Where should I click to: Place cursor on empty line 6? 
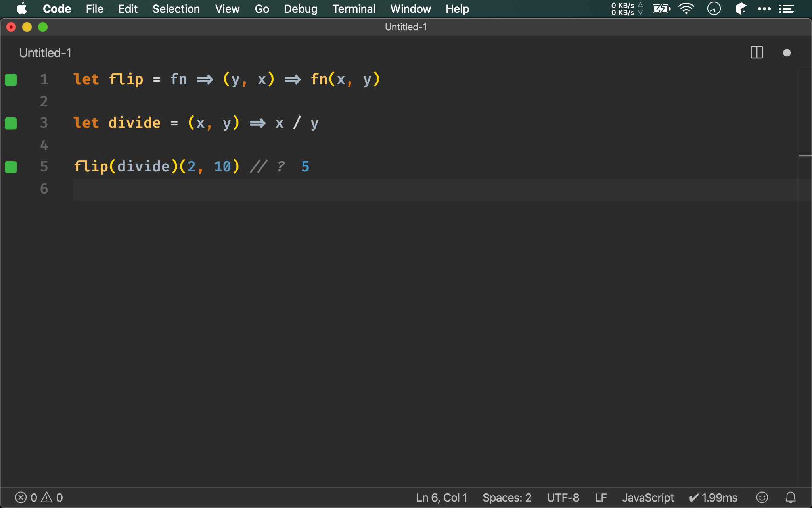tap(435, 189)
